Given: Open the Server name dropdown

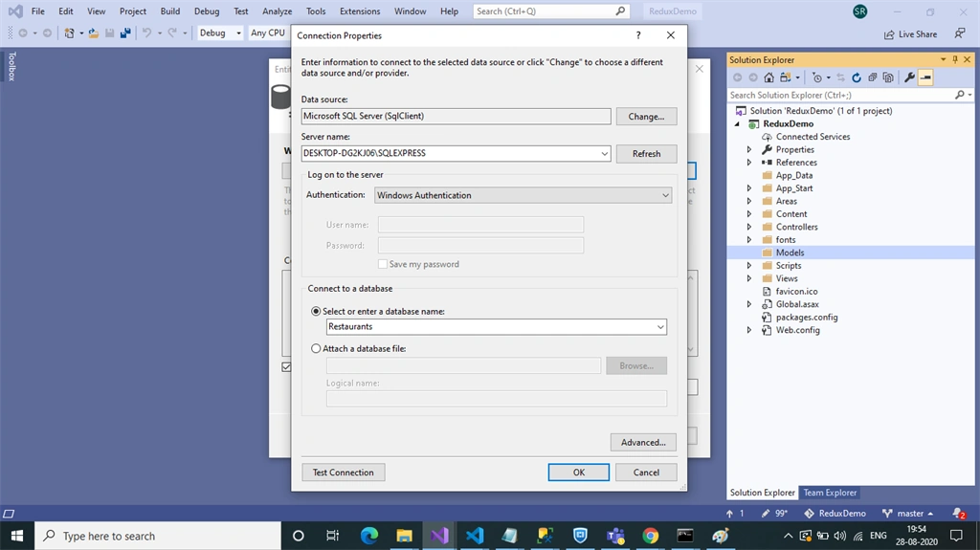Looking at the screenshot, I should [605, 153].
